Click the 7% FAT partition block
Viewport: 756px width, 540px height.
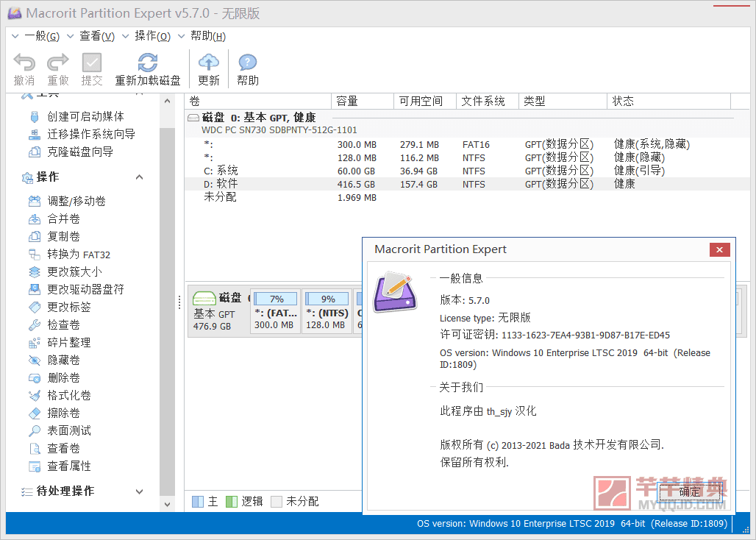coord(275,311)
